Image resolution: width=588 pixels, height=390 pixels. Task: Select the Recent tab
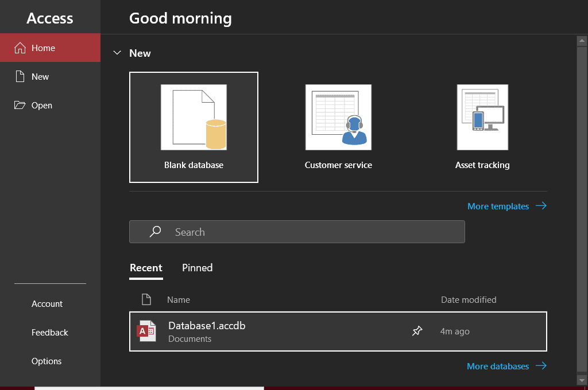pos(146,268)
